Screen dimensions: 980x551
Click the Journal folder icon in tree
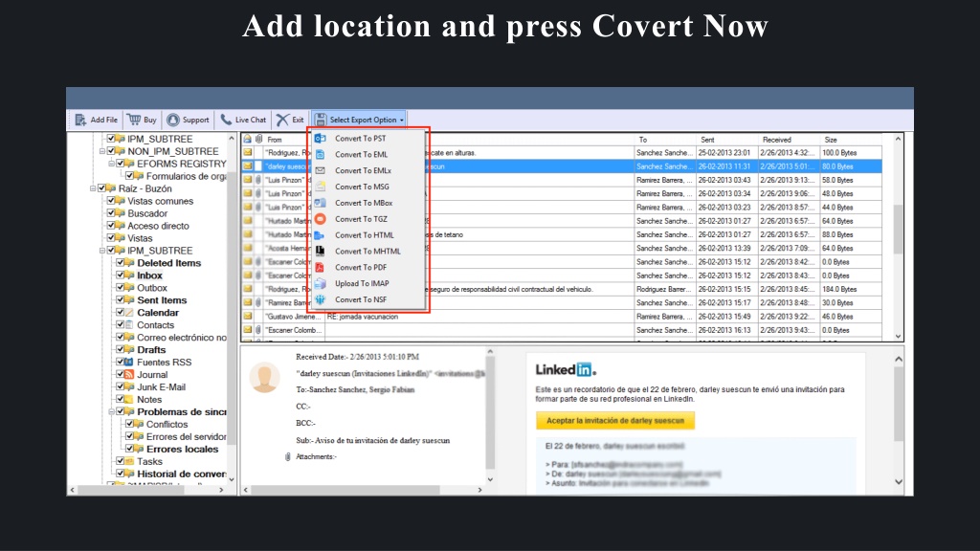[129, 375]
